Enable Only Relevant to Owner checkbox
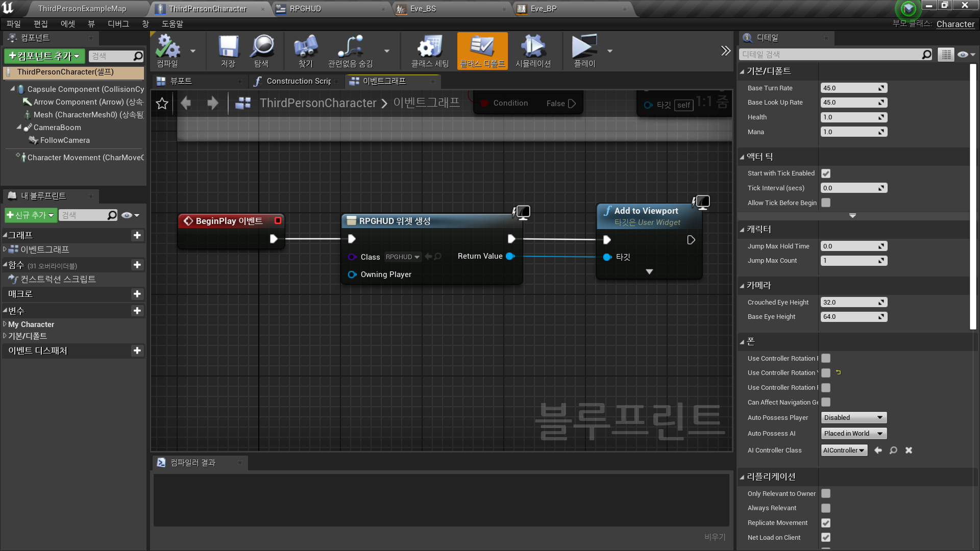Screen dimensions: 980x551 point(826,493)
